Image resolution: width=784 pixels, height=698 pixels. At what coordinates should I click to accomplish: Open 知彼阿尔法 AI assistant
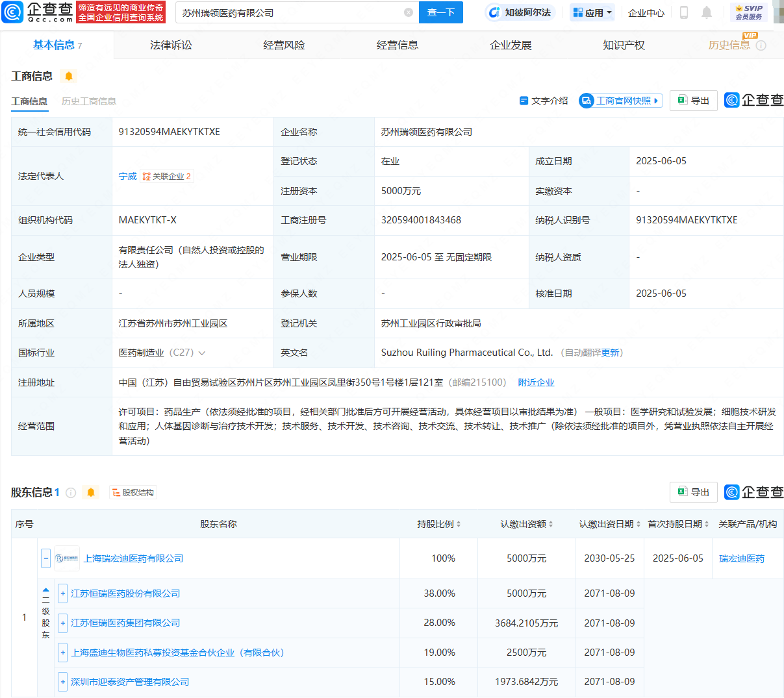(x=520, y=12)
